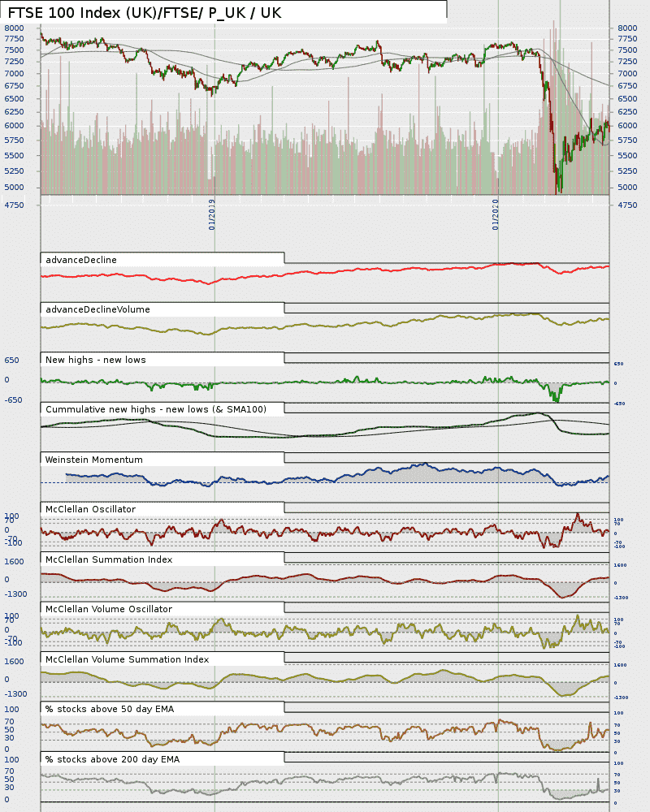Click 8000 on the left price axis
Image resolution: width=650 pixels, height=812 pixels.
(x=14, y=28)
